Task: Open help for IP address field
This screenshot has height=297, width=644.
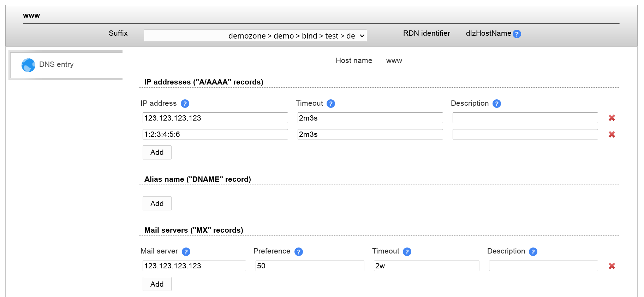Action: [185, 104]
